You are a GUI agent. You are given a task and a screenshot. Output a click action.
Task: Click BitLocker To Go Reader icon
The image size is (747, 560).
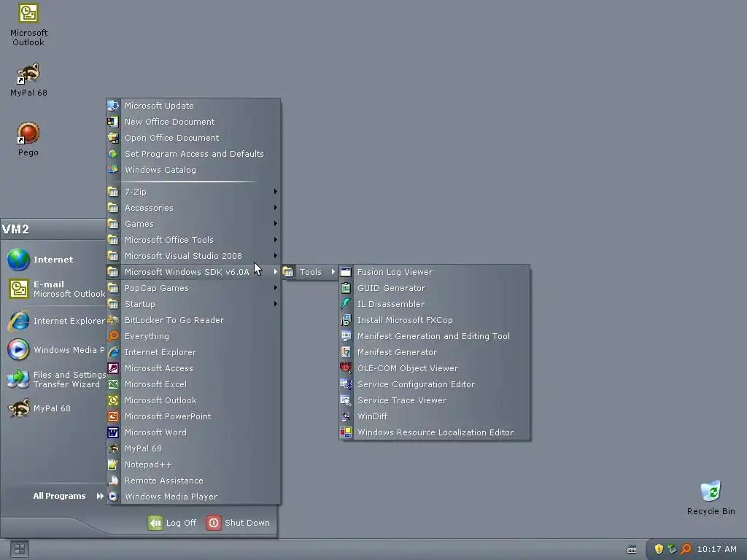pos(113,320)
